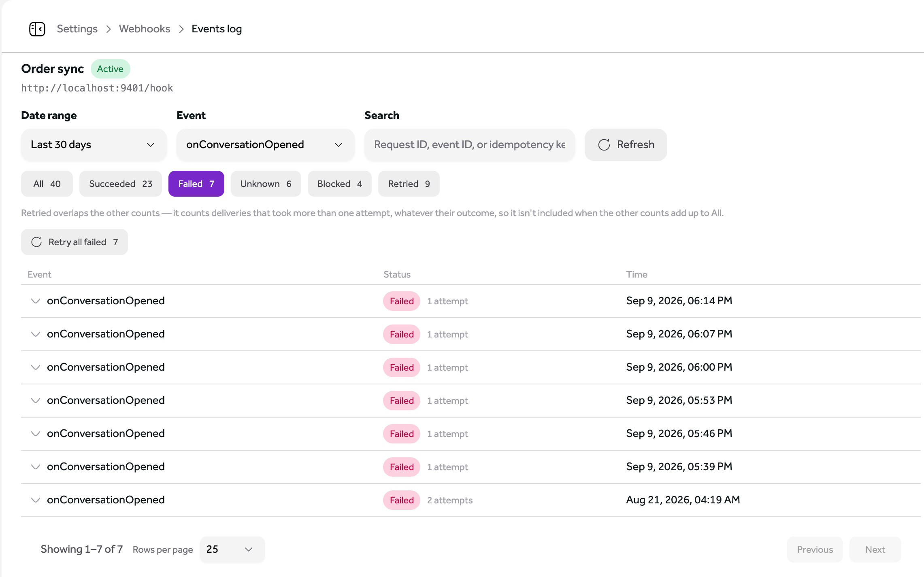This screenshot has width=924, height=577.
Task: Focus the Request ID search field
Action: click(x=470, y=145)
